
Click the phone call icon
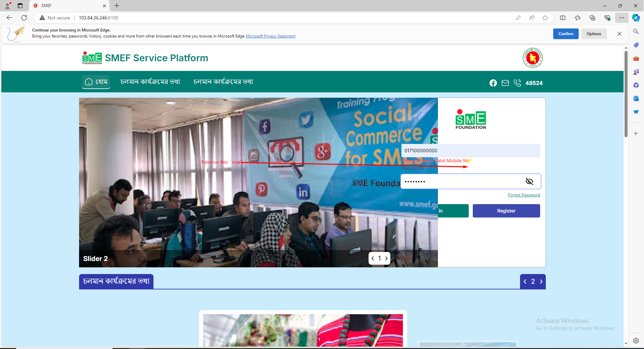pyautogui.click(x=517, y=83)
